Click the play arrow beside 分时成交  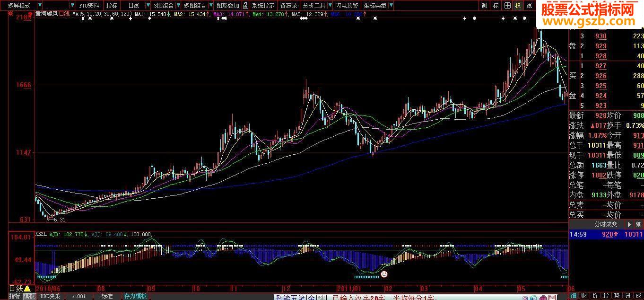(629, 224)
